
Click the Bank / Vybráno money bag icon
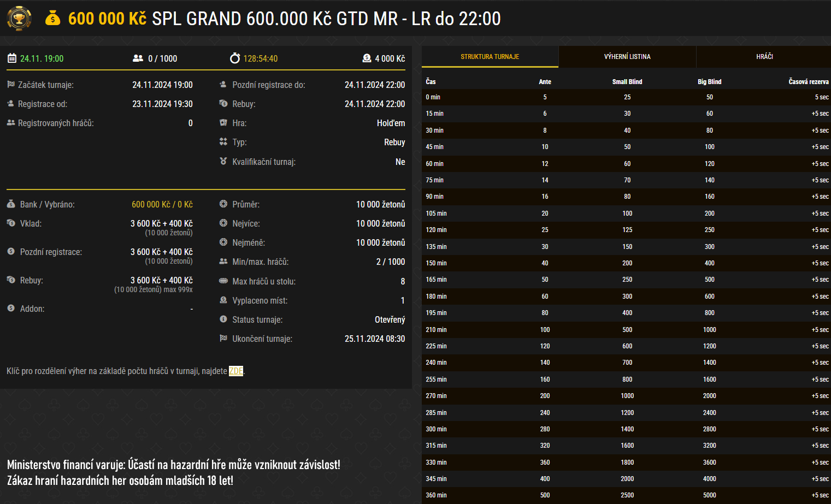tap(11, 204)
